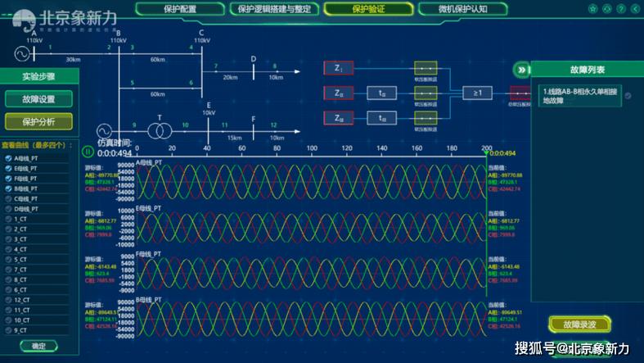The width and height of the screenshot is (644, 363).
Task: Click the F母线_PT waveform chart
Action: 311,274
